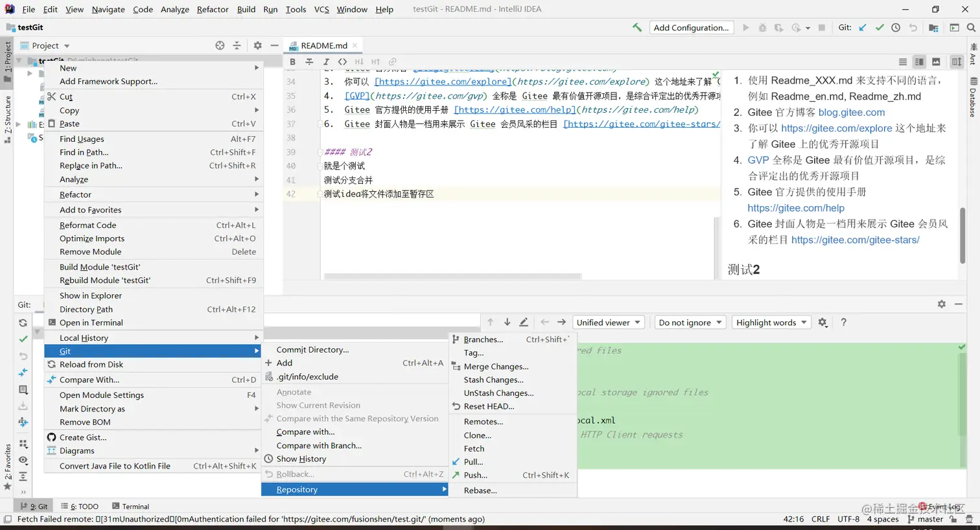Switch to editor-only view mode
980x530 pixels.
(902, 62)
